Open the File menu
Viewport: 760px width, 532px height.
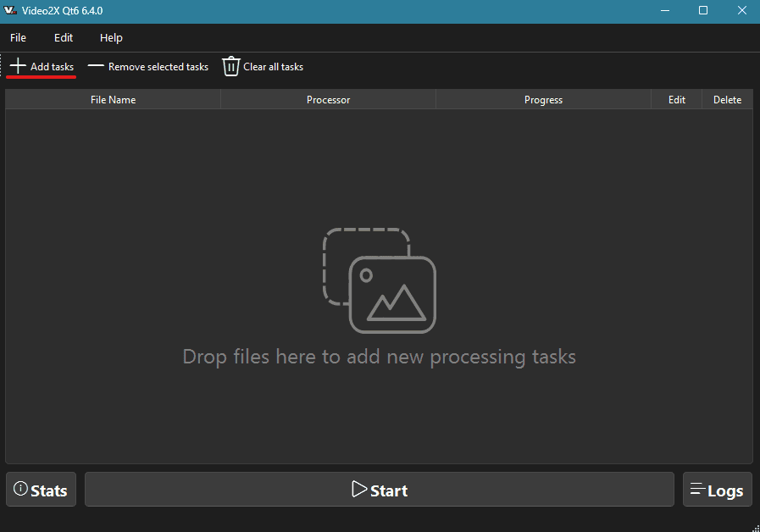click(x=18, y=37)
